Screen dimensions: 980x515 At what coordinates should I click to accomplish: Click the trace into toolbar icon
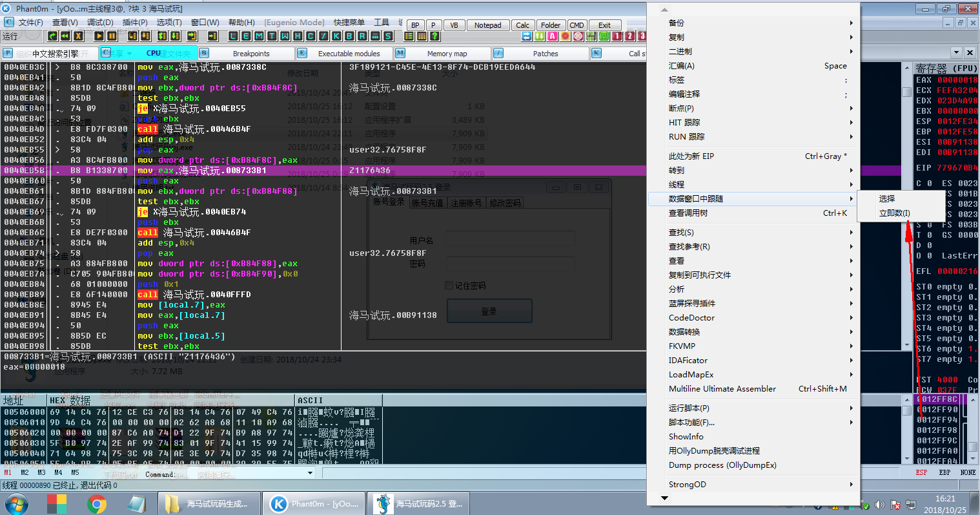pyautogui.click(x=162, y=36)
